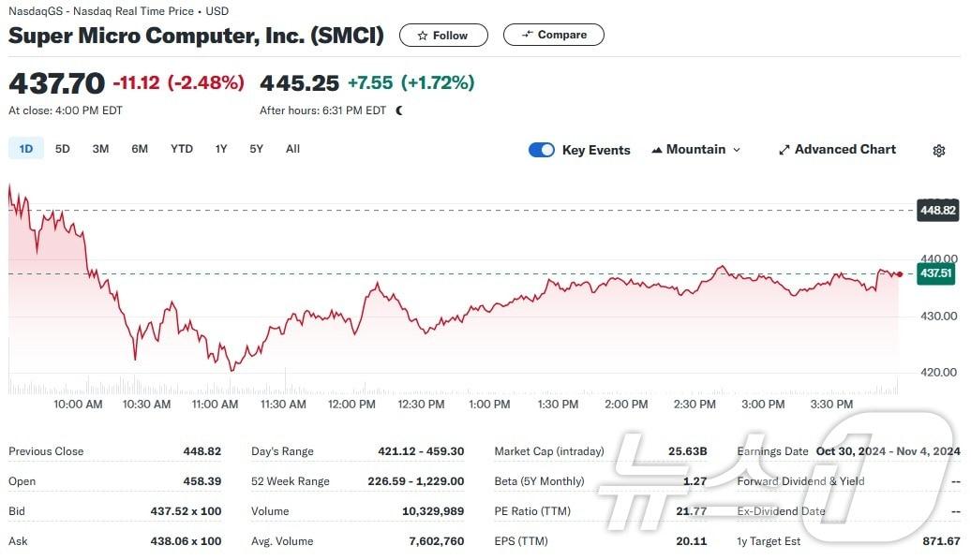Open the Advanced Chart link
Image resolution: width=971 pixels, height=560 pixels.
[844, 150]
